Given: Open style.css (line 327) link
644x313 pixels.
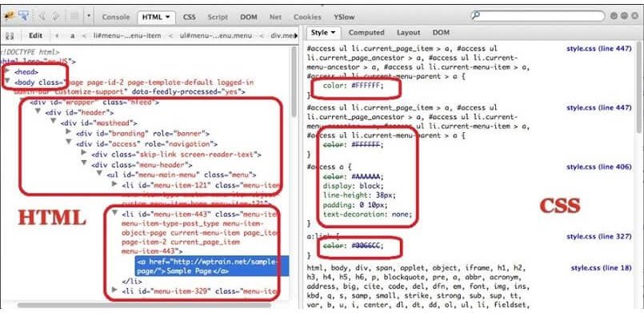Looking at the screenshot, I should (599, 237).
